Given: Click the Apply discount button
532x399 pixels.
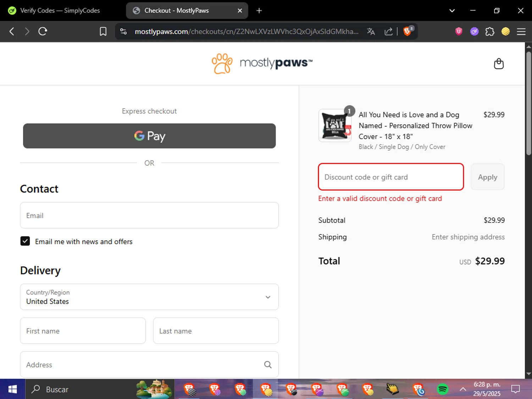Looking at the screenshot, I should point(487,177).
